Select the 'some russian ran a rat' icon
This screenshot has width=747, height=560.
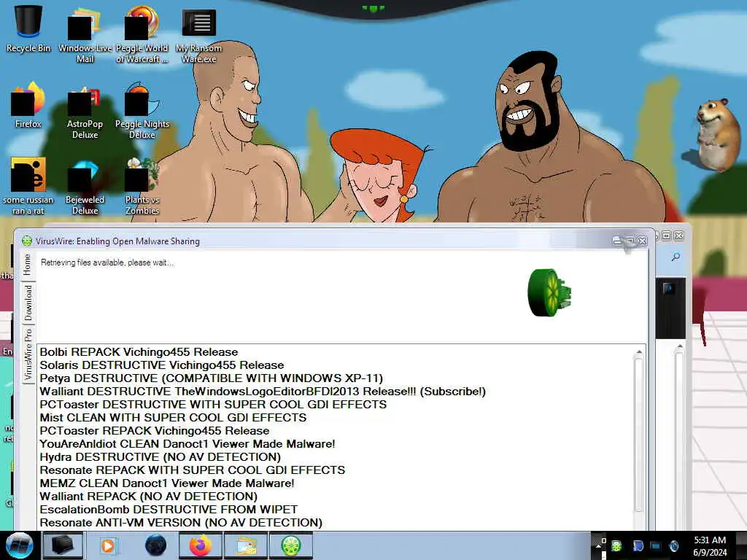(28, 186)
